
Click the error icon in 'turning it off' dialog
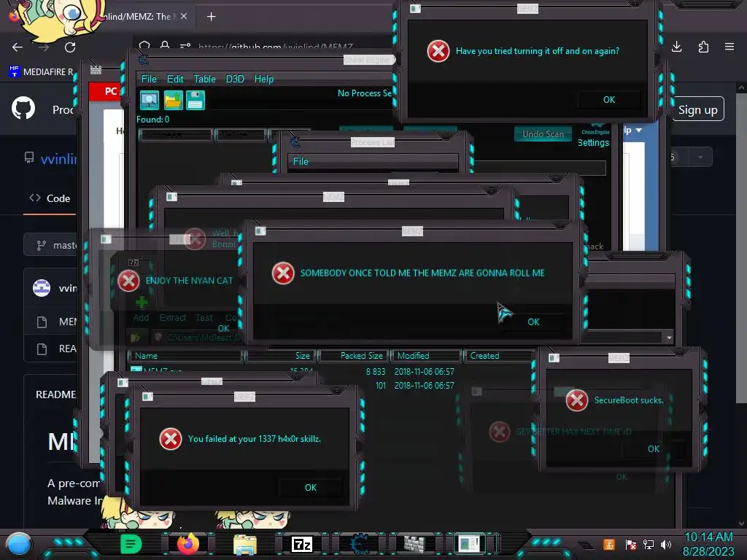(438, 51)
